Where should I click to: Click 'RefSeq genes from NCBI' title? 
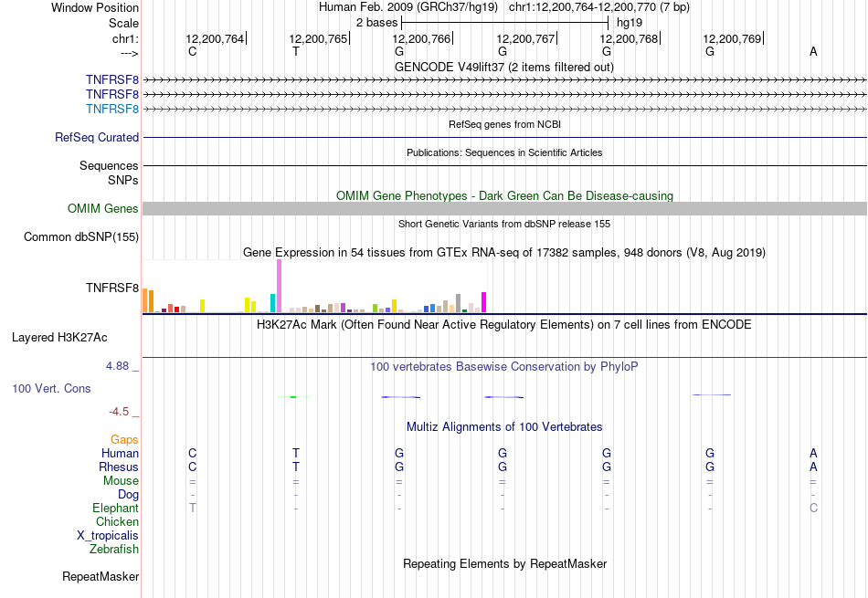click(504, 124)
